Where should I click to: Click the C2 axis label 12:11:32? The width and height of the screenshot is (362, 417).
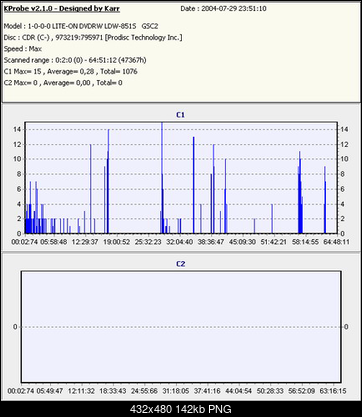(x=82, y=391)
